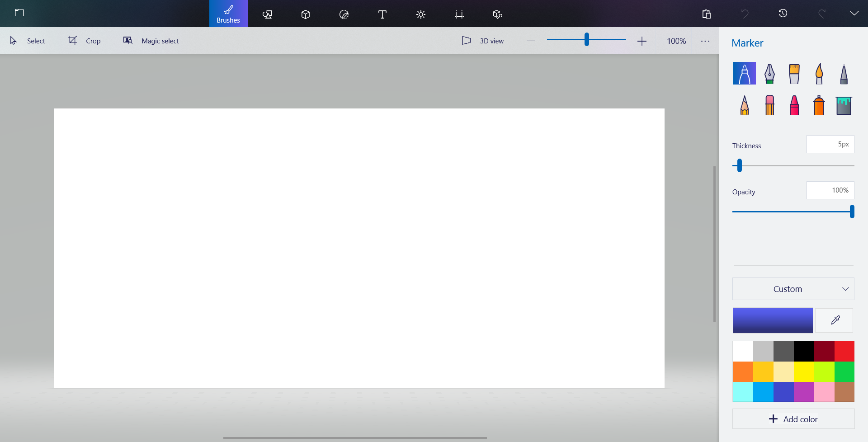Viewport: 868px width, 442px height.
Task: Zoom out with the minus button
Action: click(x=531, y=41)
